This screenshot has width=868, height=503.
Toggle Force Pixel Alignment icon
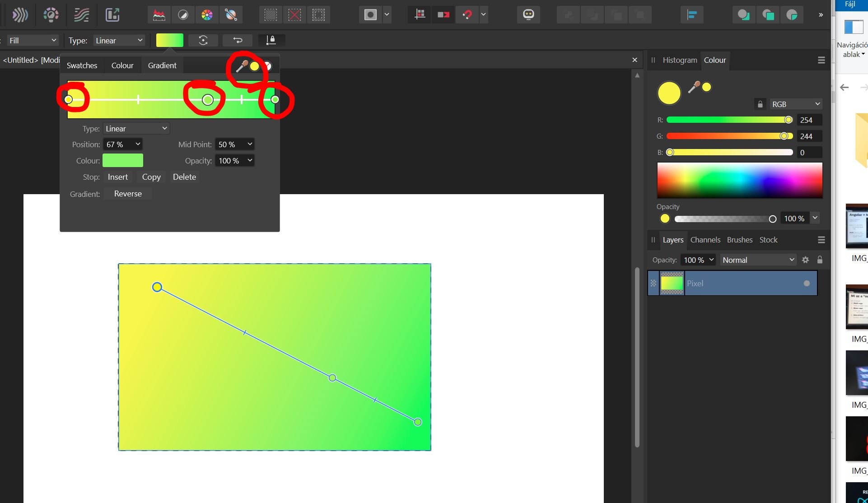click(443, 15)
